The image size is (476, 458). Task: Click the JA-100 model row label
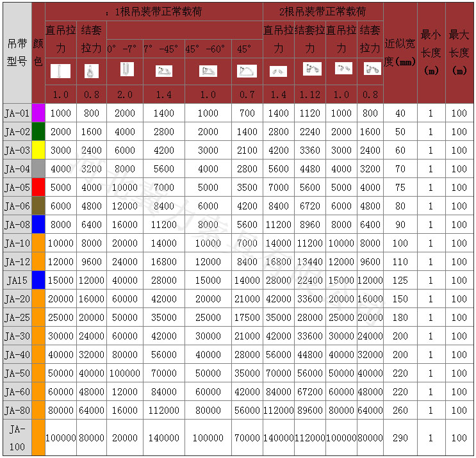point(17,438)
